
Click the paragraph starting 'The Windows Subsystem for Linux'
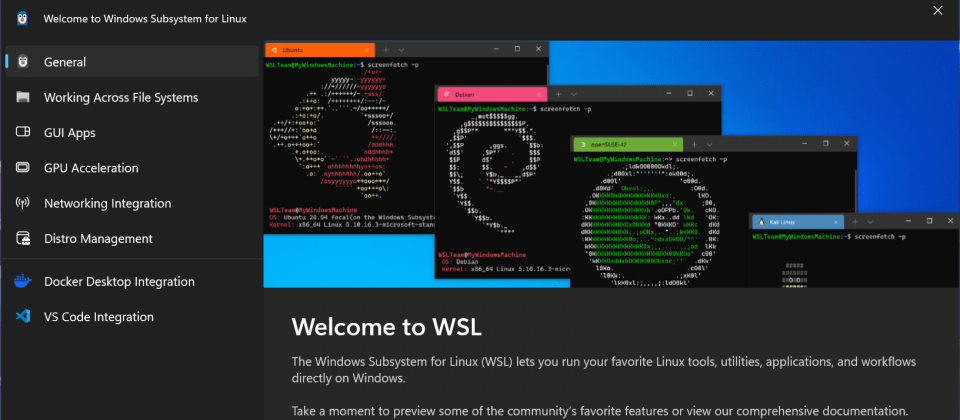pyautogui.click(x=604, y=370)
